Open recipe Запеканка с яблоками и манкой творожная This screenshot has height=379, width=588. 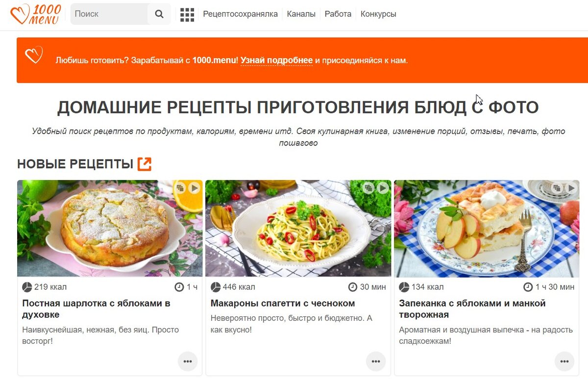pos(472,309)
